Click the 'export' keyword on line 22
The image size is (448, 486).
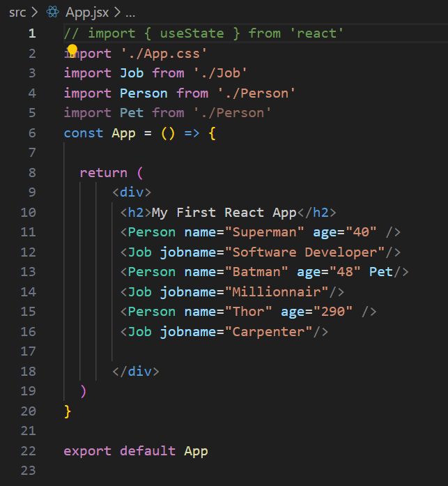87,451
